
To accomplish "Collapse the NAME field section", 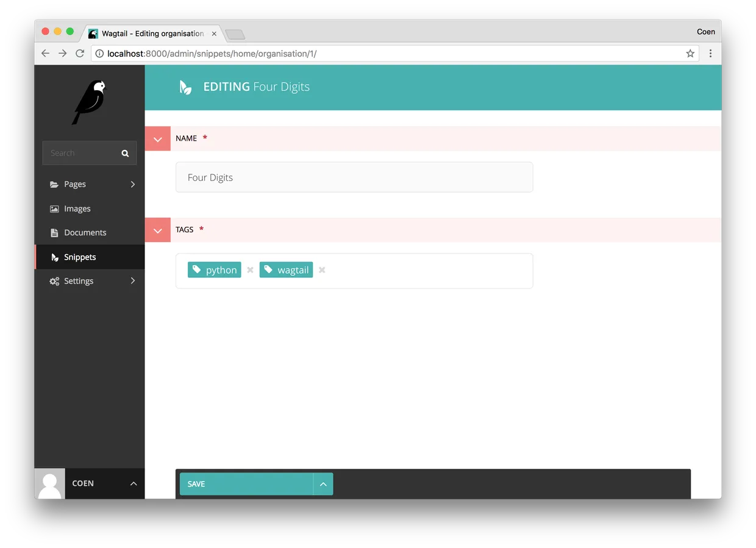I will (x=157, y=138).
